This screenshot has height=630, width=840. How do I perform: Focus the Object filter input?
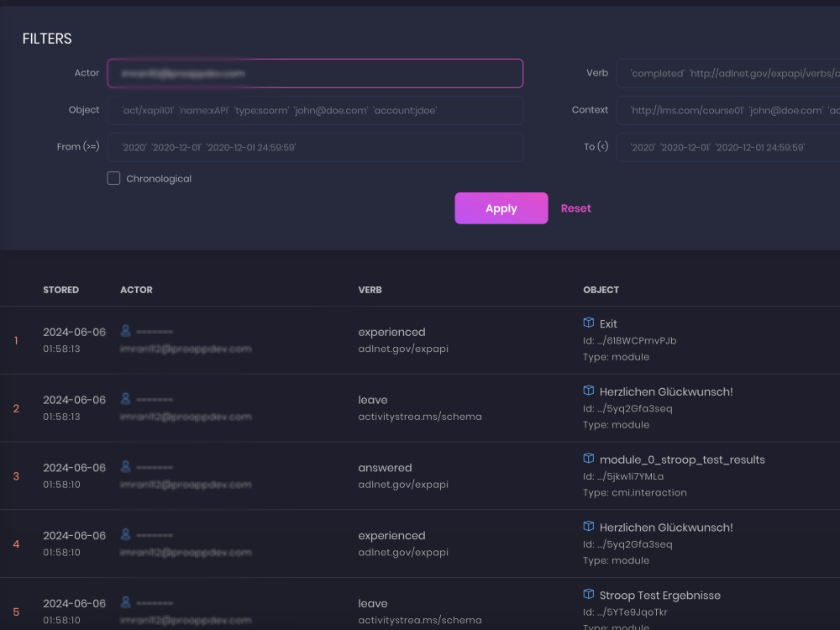[315, 110]
